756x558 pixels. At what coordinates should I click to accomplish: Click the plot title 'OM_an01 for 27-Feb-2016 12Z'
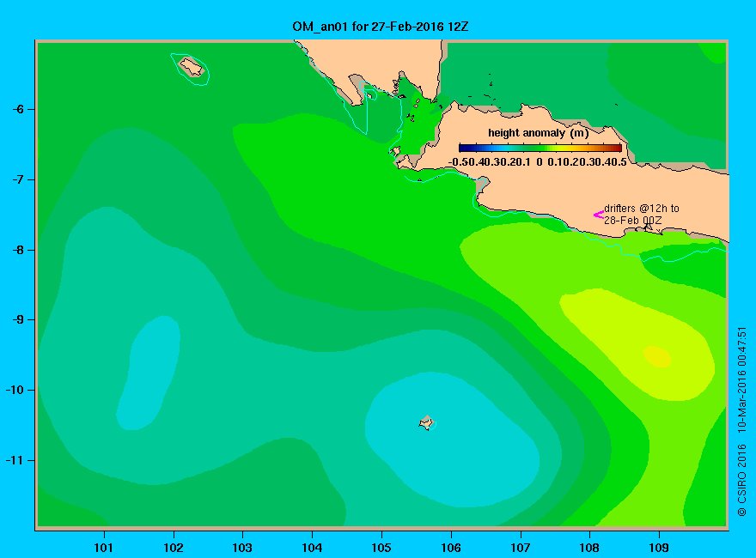point(380,27)
